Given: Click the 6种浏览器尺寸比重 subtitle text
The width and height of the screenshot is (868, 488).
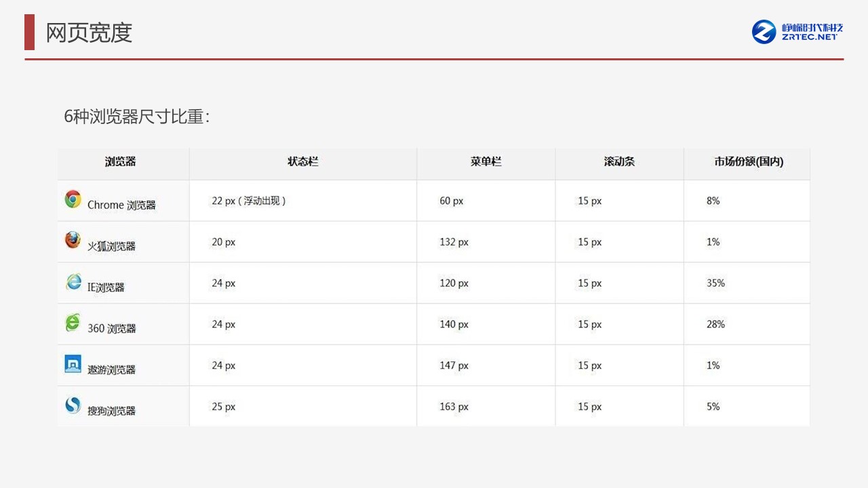Looking at the screenshot, I should click(137, 117).
